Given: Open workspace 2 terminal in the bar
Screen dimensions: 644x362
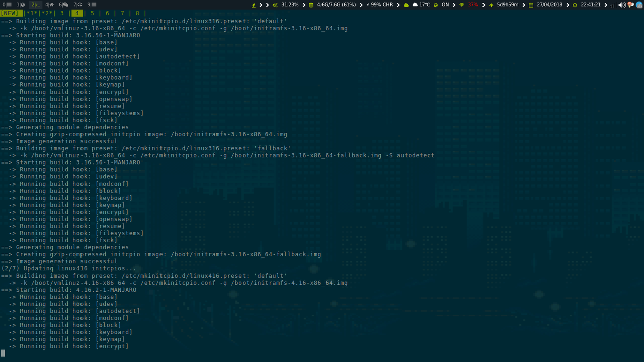Looking at the screenshot, I should point(35,5).
